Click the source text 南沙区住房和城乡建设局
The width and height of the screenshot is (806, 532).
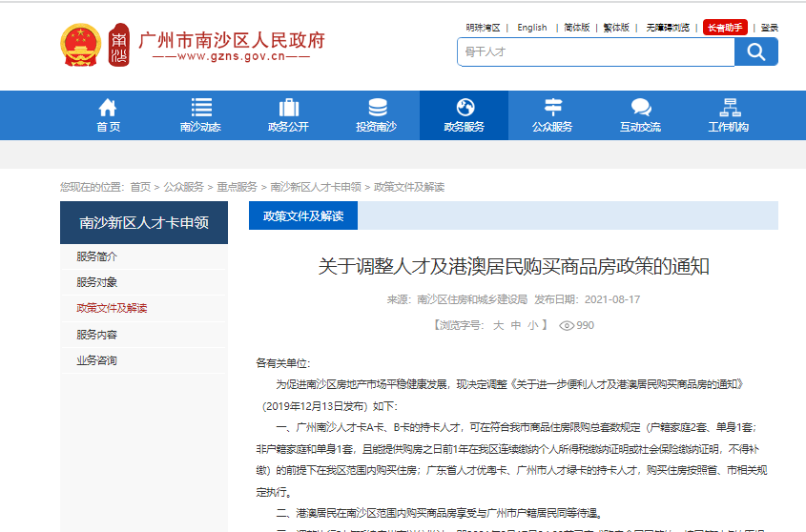coord(472,299)
